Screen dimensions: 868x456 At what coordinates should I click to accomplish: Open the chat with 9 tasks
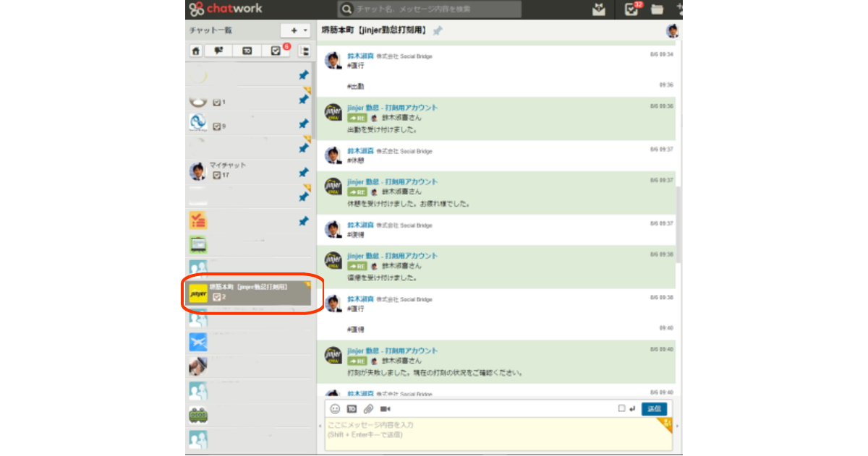250,123
